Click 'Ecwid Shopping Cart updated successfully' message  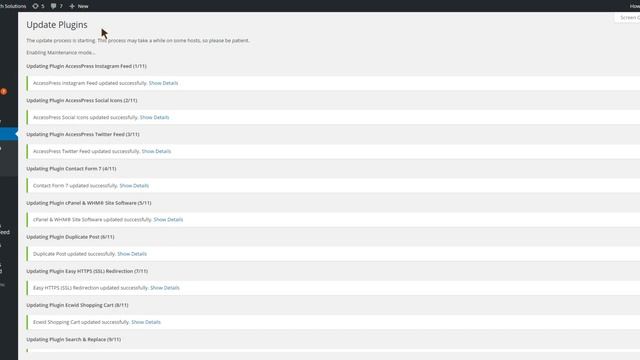click(81, 322)
